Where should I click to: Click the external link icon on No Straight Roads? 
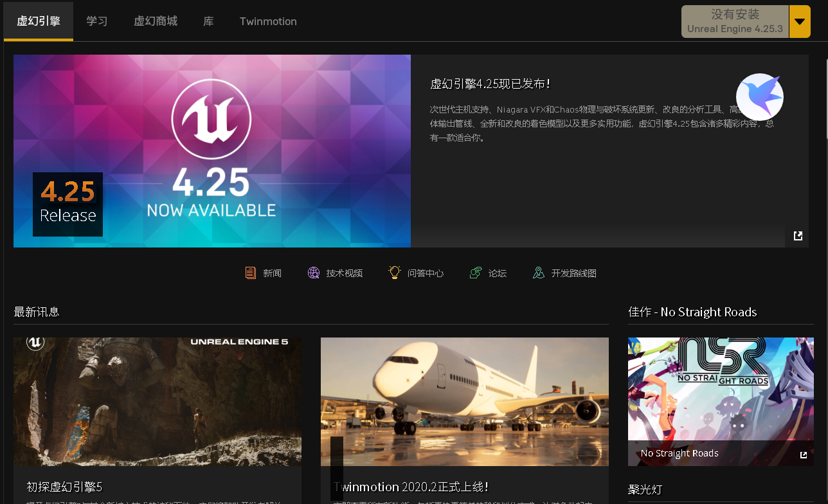pyautogui.click(x=803, y=455)
